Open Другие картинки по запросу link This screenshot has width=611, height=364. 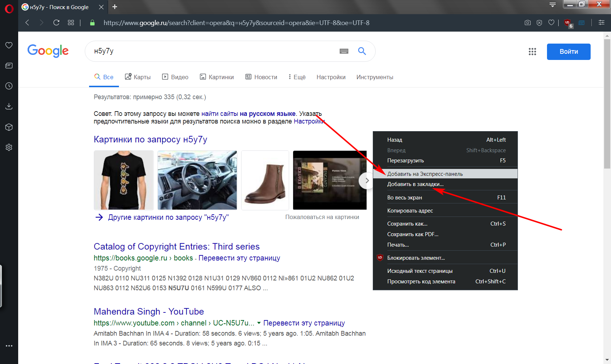168,217
